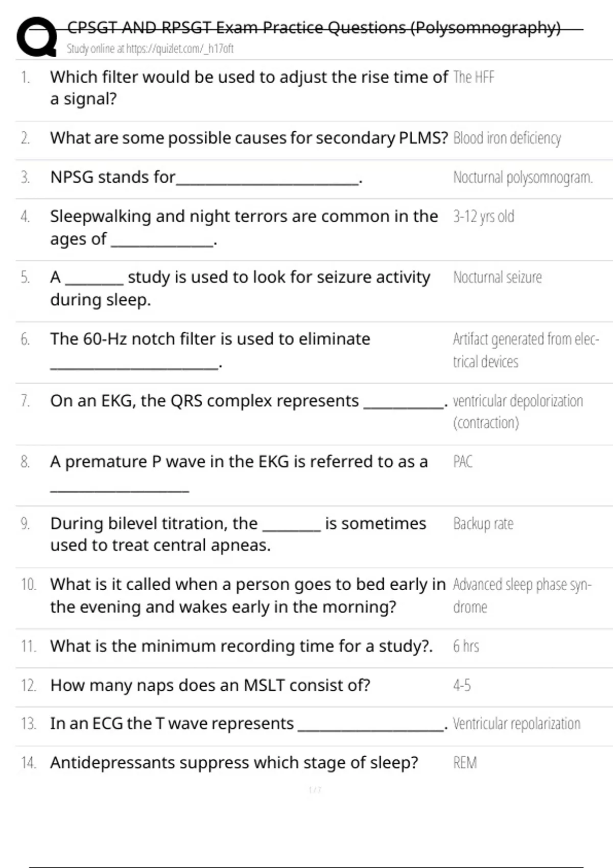Click the page indicator 1/7 at the bottom
This screenshot has width=613, height=868.
coord(315,790)
